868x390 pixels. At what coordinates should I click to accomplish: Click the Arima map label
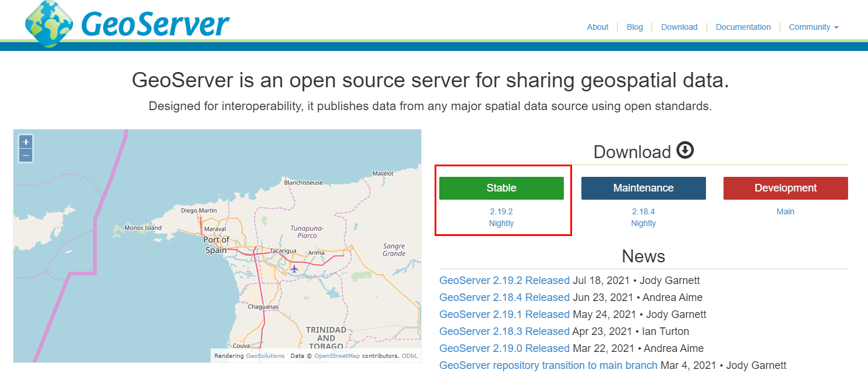pos(316,252)
